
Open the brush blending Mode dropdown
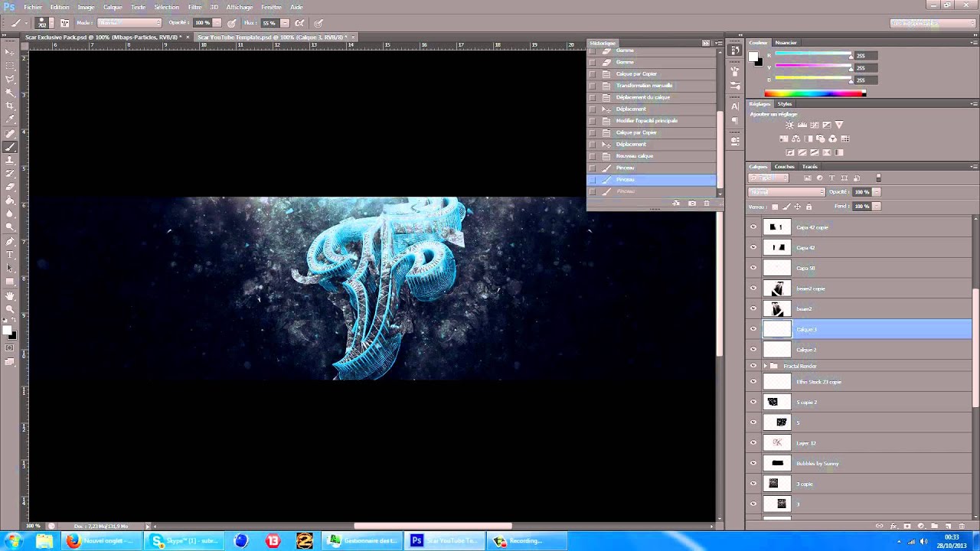(129, 23)
